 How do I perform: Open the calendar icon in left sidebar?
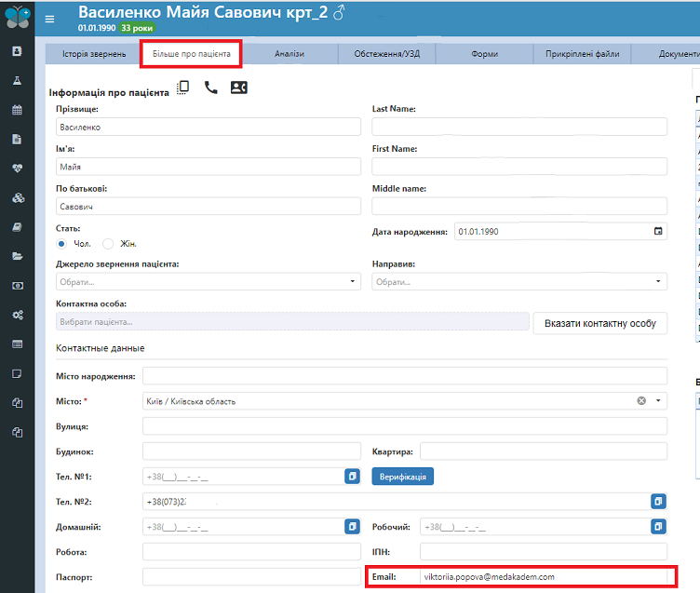(x=17, y=111)
